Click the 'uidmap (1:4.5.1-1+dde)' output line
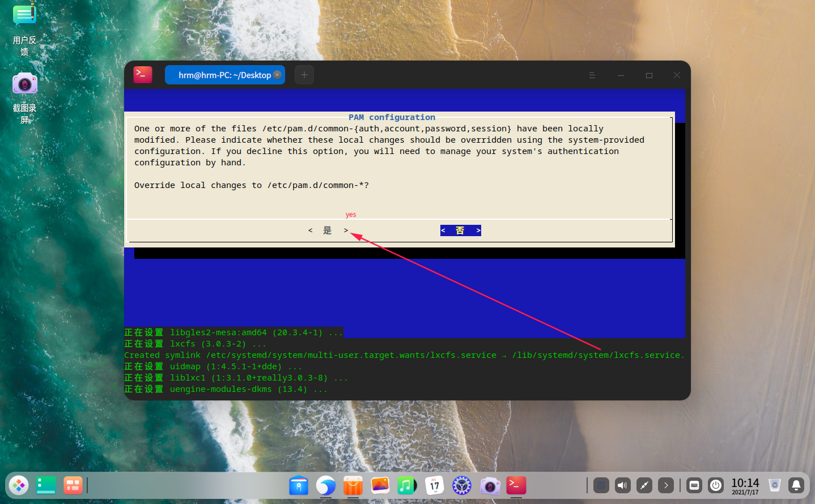The width and height of the screenshot is (815, 504). 213,366
